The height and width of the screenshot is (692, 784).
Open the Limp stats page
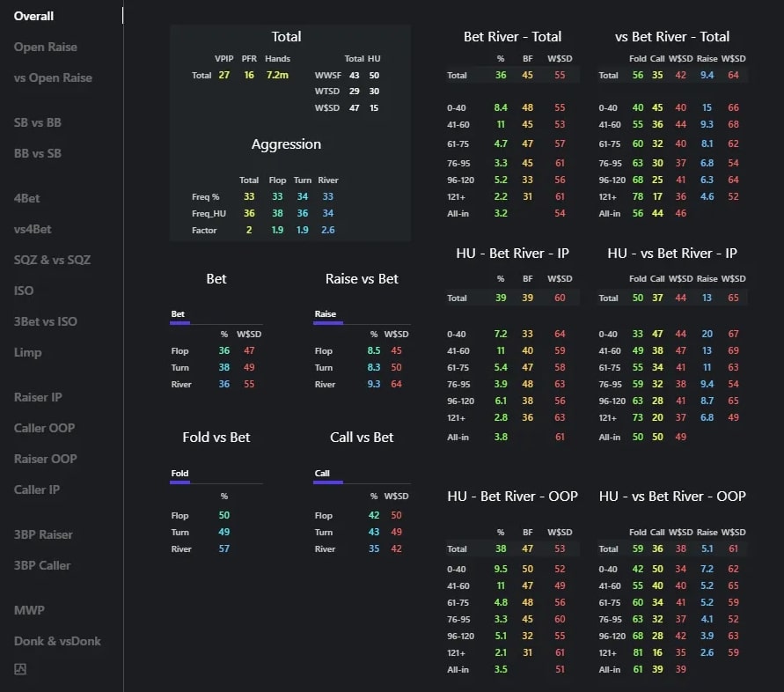point(27,352)
